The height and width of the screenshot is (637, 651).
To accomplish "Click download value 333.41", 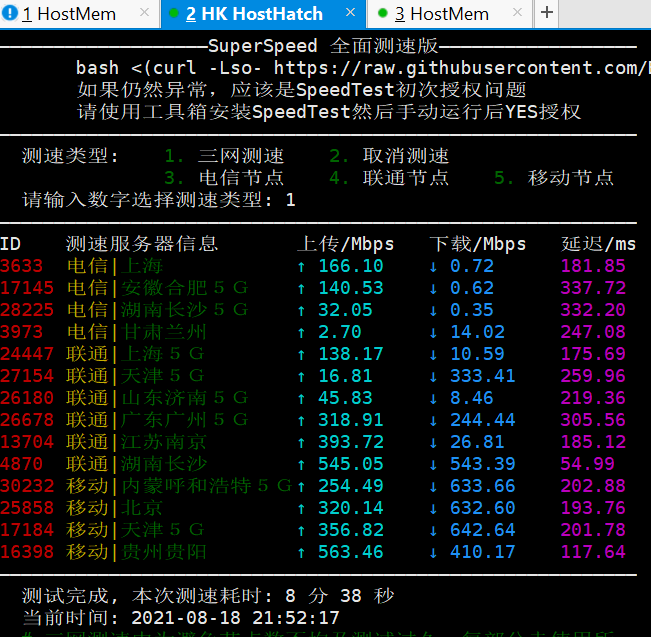I will [482, 376].
